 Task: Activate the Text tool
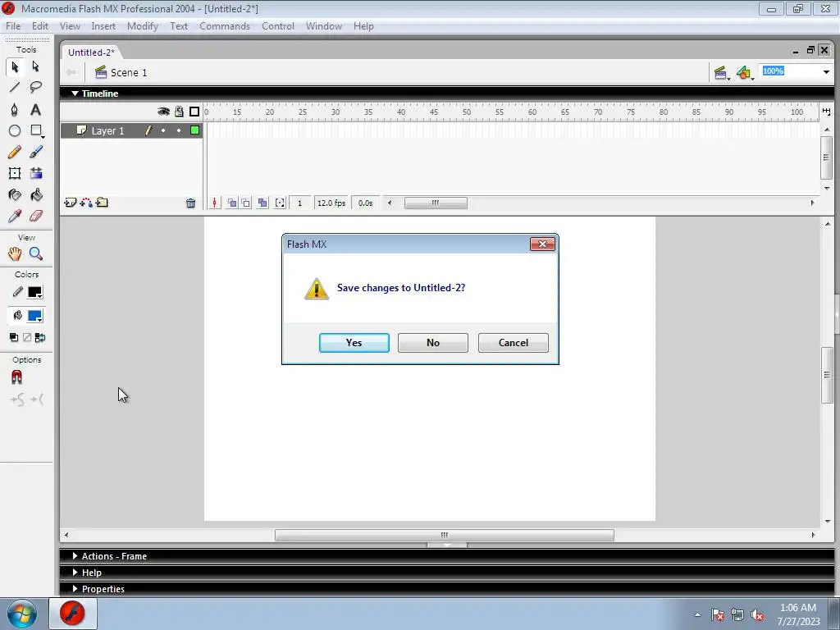(x=36, y=109)
